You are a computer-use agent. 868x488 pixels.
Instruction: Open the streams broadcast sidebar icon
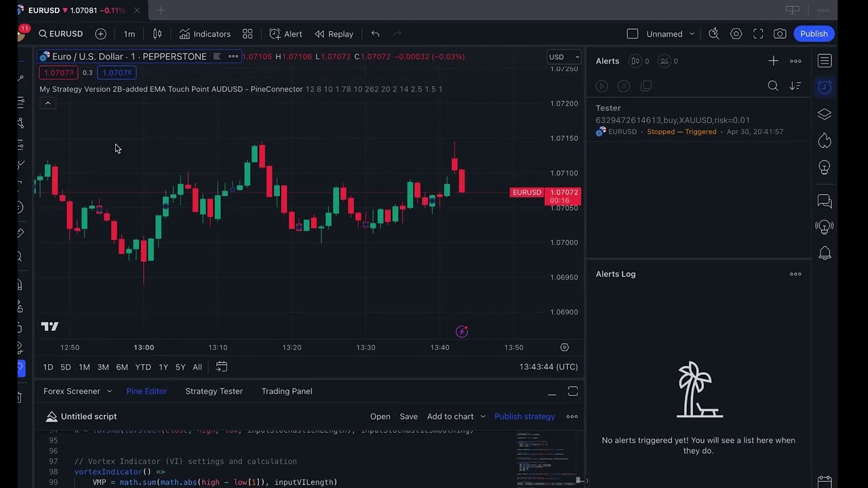825,227
